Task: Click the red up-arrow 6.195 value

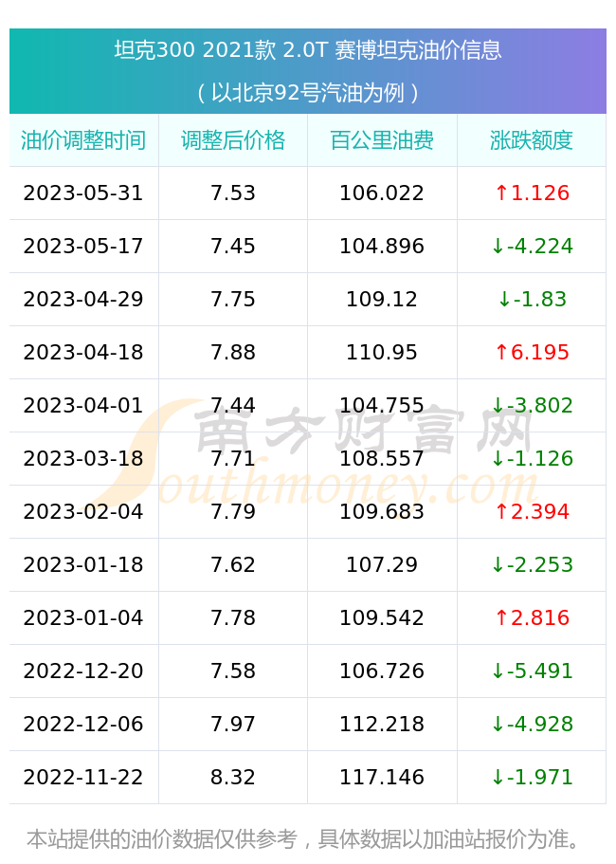Action: click(532, 353)
